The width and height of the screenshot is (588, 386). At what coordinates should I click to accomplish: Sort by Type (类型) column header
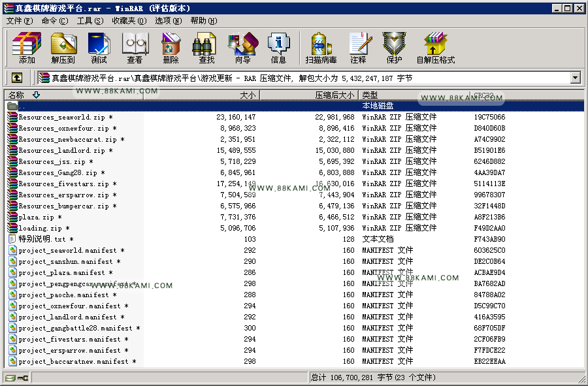[415, 95]
